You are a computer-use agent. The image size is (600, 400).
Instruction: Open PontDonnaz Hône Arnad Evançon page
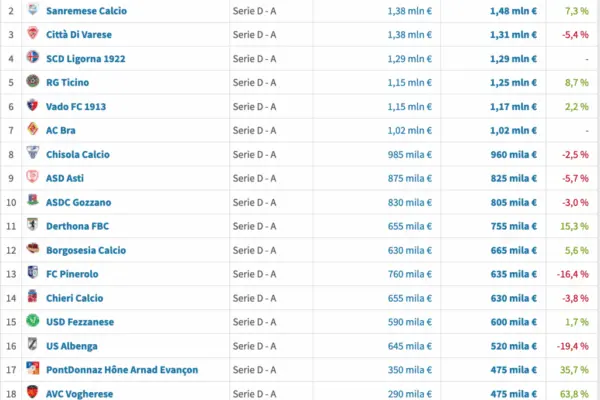[135, 370]
